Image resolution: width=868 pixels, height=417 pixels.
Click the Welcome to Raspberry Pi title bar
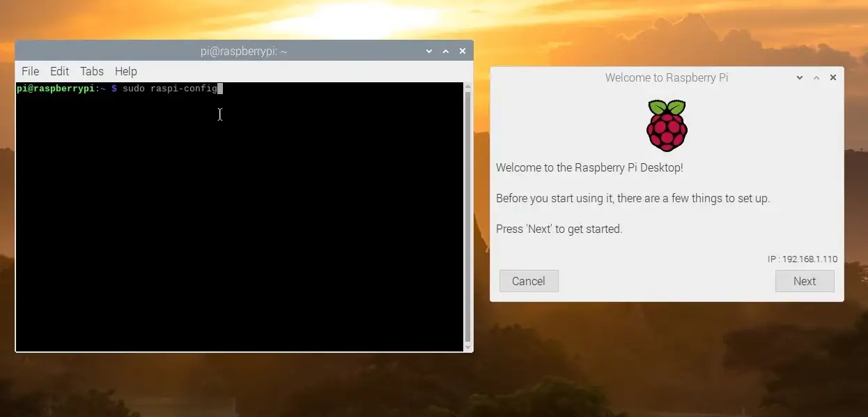tap(666, 77)
